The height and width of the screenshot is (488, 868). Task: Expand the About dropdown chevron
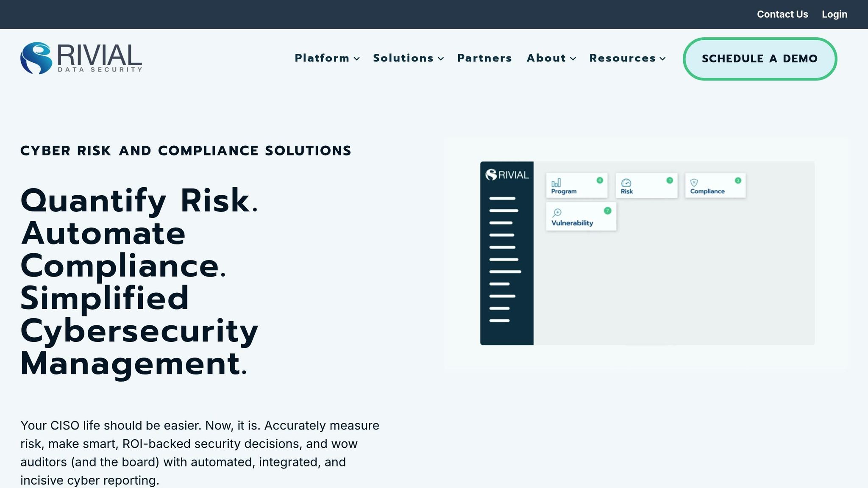[573, 59]
